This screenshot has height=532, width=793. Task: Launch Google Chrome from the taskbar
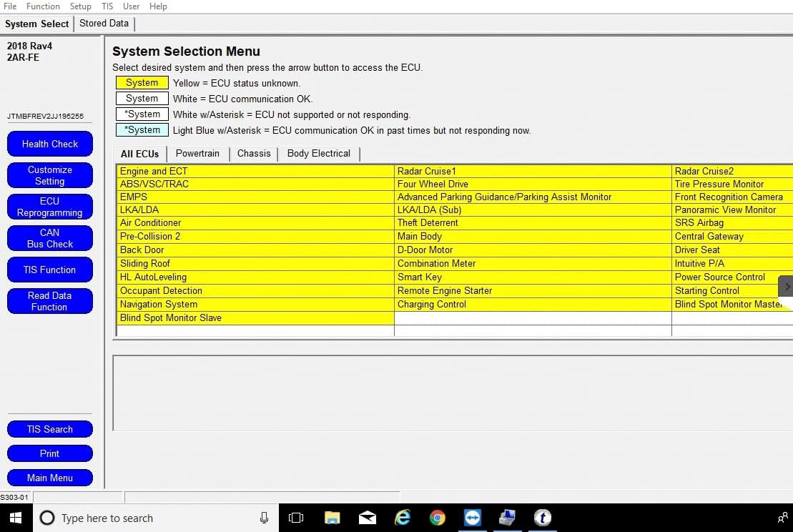438,518
